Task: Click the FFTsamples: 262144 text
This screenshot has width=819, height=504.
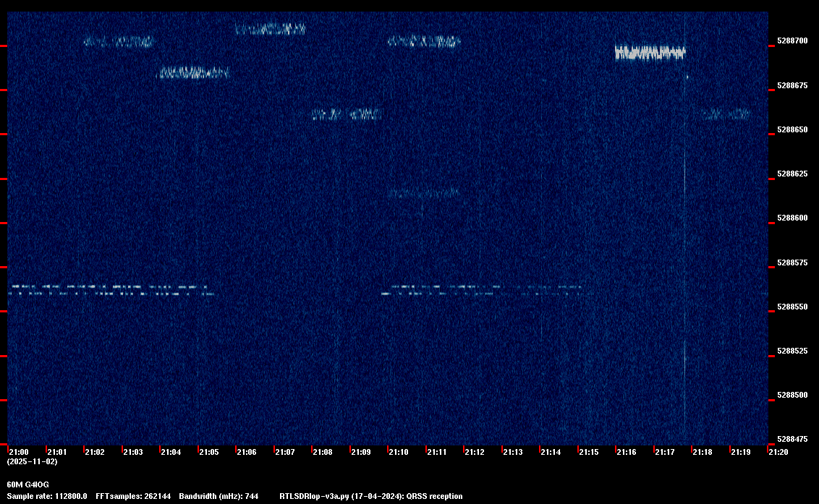Action: pos(133,496)
